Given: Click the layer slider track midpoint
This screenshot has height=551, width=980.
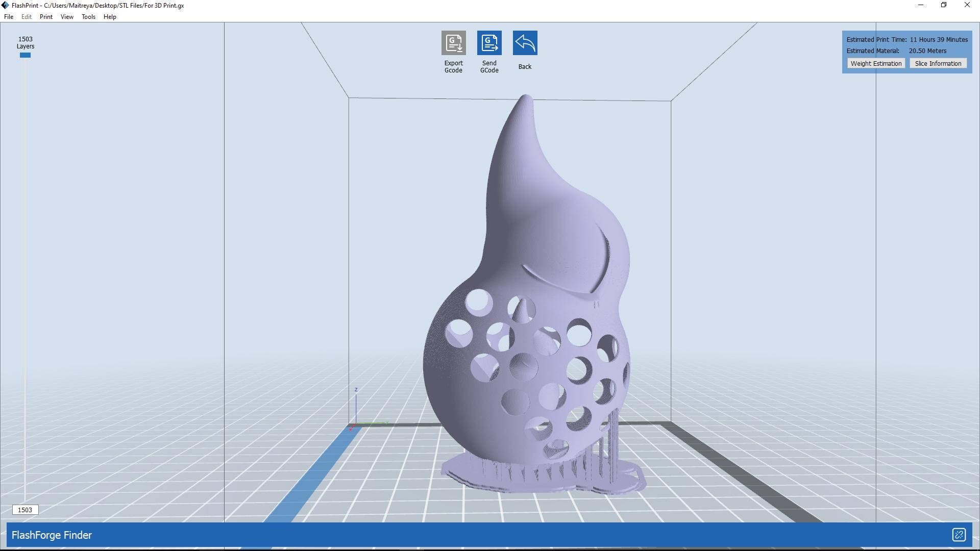Looking at the screenshot, I should click(25, 278).
